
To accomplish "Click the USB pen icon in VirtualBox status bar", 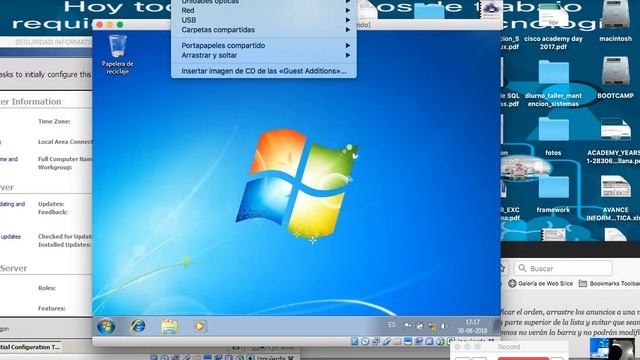I will (x=387, y=341).
